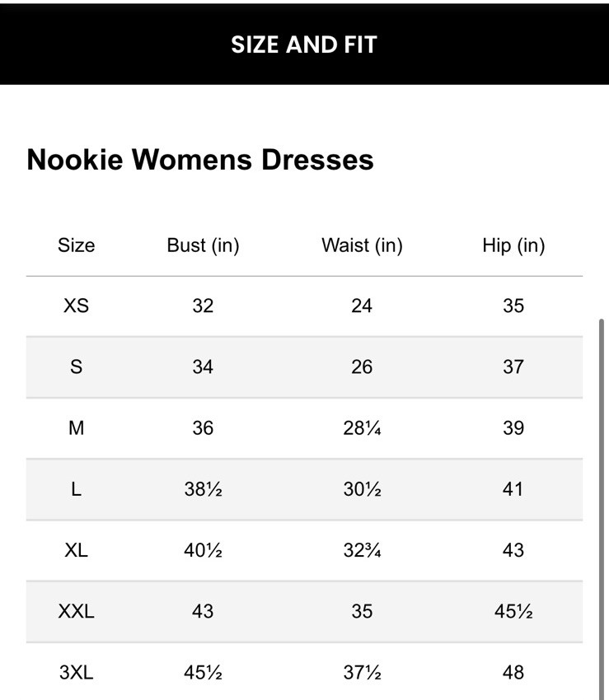Select the Size column header
Viewport: 609px width, 700px height.
[x=76, y=245]
